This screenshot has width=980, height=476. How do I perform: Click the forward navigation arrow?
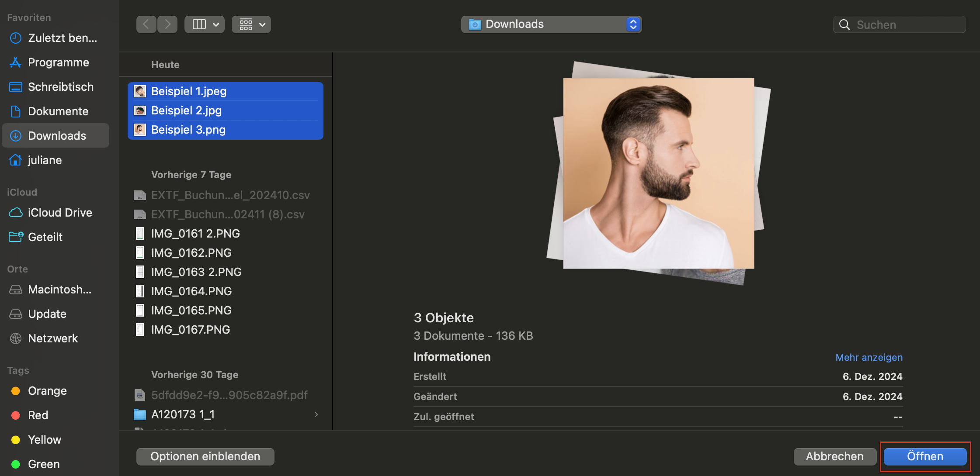tap(167, 24)
